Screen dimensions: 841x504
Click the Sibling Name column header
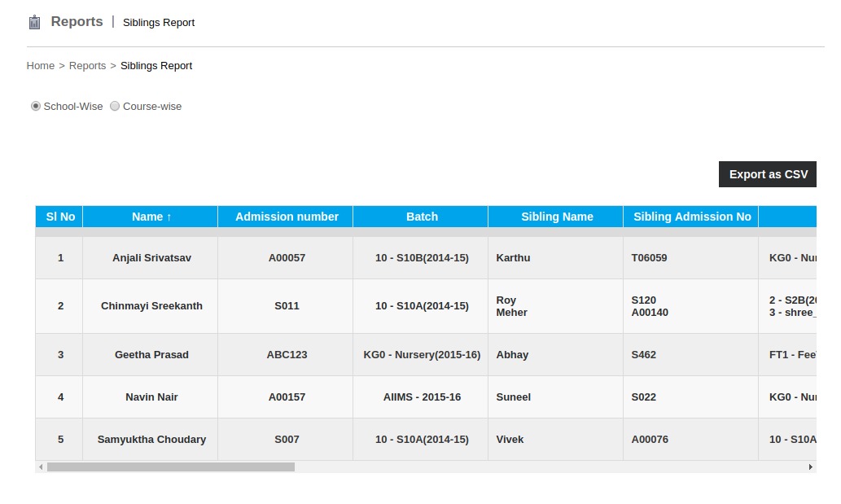[557, 217]
